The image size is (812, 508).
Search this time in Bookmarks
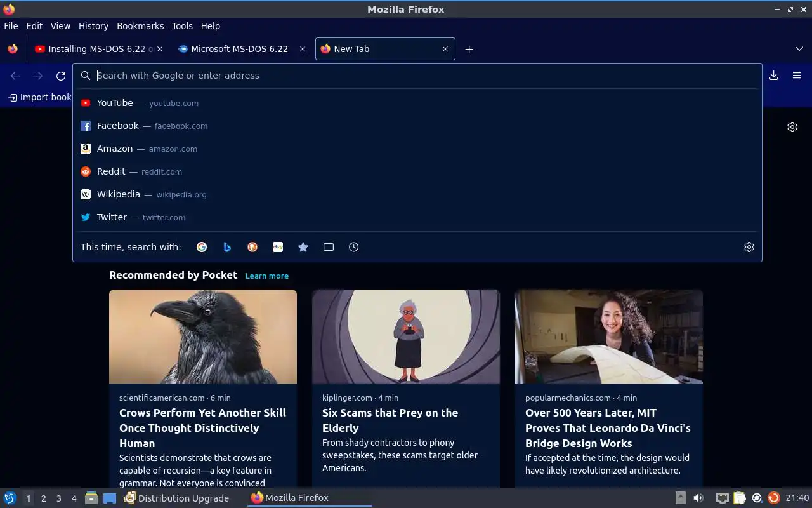pyautogui.click(x=303, y=247)
